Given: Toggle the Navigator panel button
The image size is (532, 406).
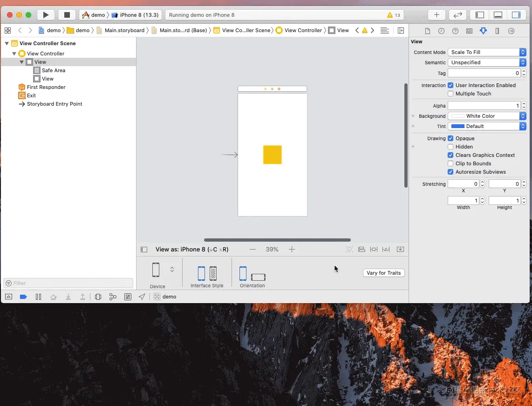Looking at the screenshot, I should coord(480,15).
